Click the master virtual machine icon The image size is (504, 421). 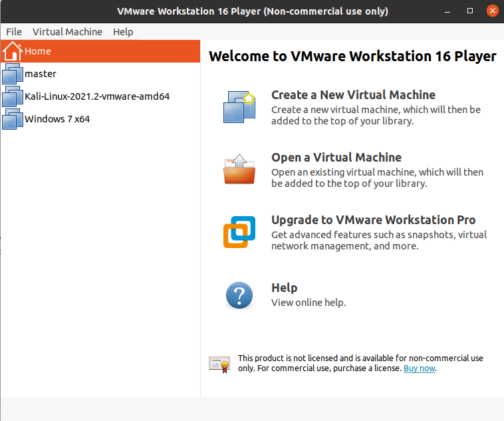pyautogui.click(x=13, y=74)
